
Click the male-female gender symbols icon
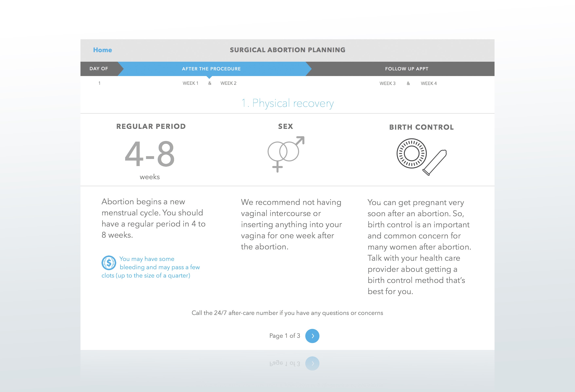coord(286,154)
